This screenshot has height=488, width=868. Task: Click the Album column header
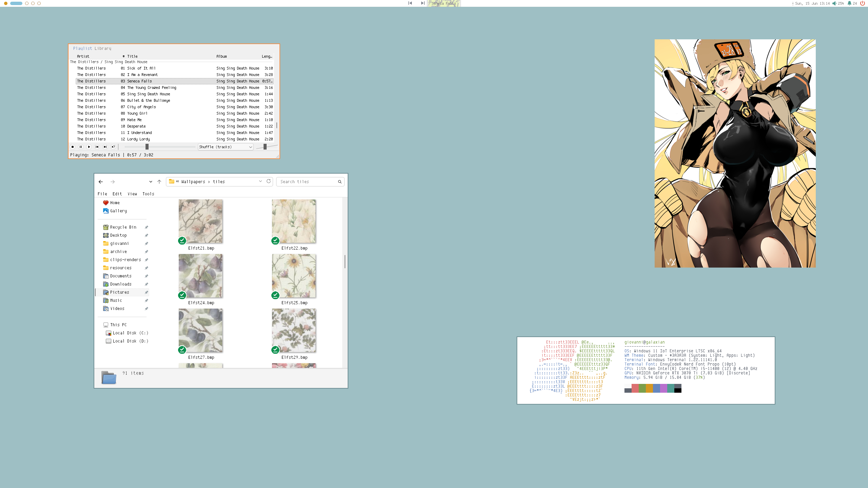pos(221,56)
